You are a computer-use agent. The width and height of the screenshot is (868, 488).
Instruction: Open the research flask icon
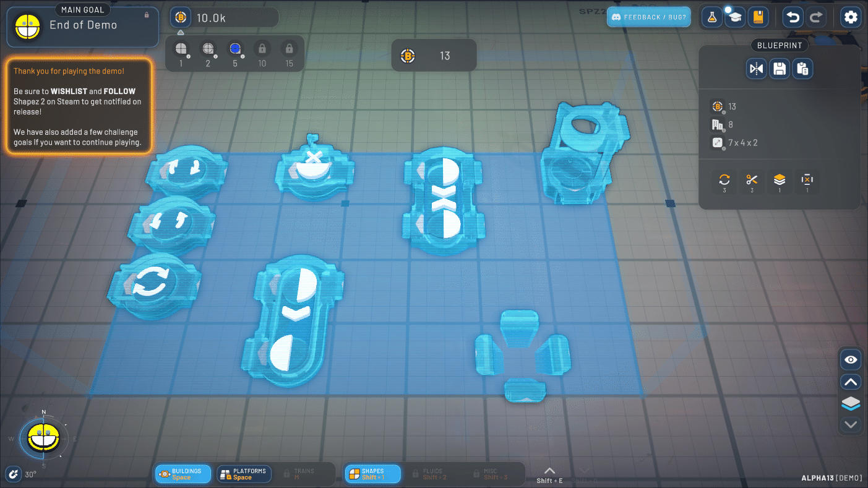pyautogui.click(x=711, y=17)
